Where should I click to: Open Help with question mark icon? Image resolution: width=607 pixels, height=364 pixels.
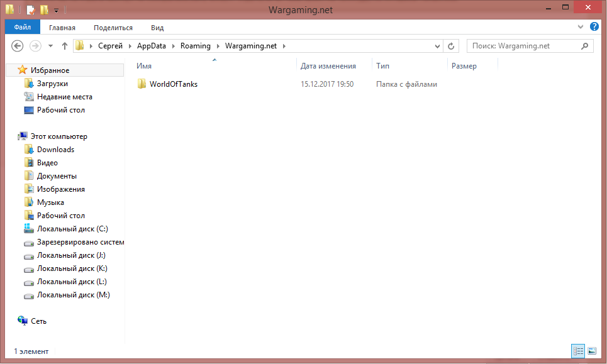pyautogui.click(x=594, y=26)
